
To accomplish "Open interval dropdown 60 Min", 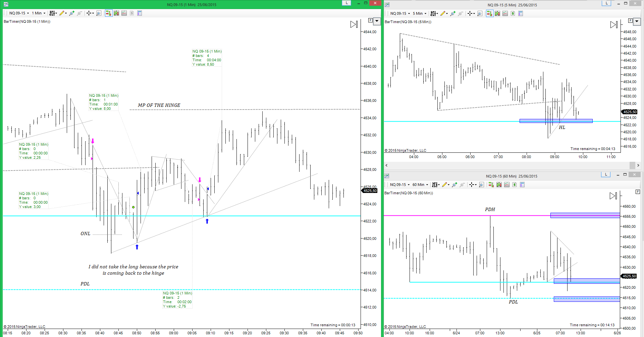I will [420, 185].
